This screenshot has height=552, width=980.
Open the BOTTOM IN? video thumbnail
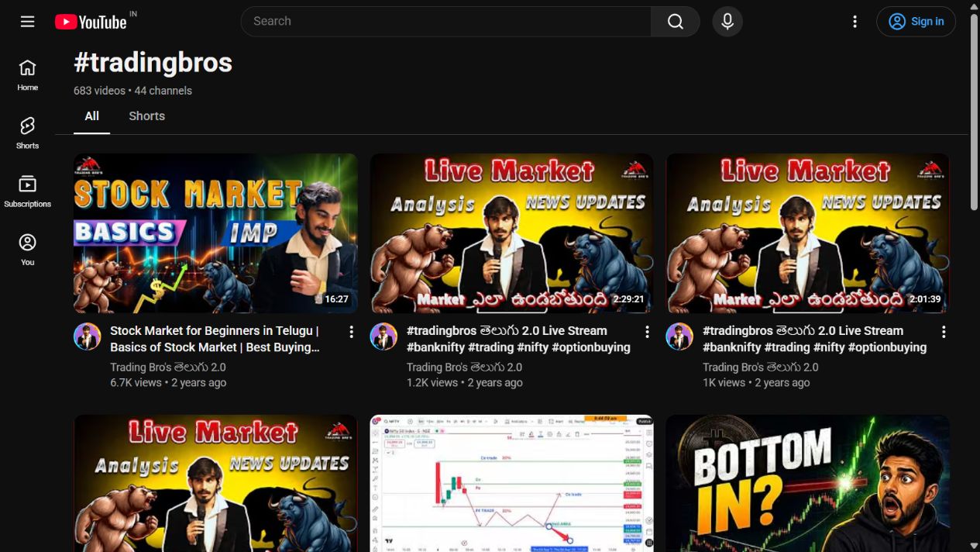pos(807,483)
